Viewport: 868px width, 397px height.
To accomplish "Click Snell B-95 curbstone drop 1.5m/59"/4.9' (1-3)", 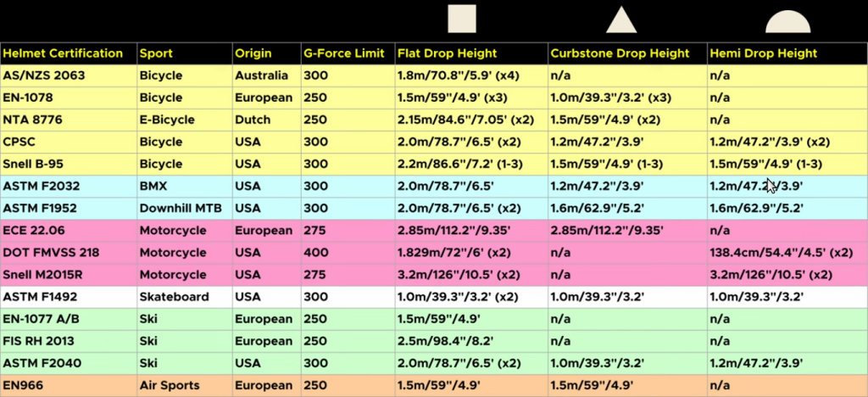I will (x=627, y=165).
